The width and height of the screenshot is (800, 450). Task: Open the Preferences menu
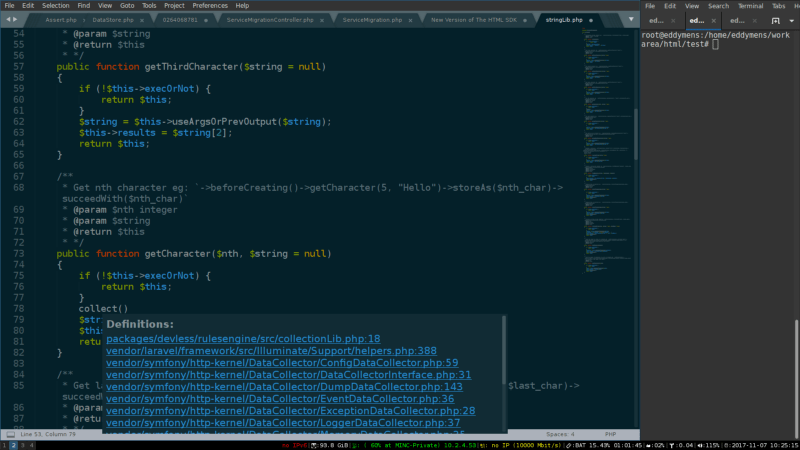pyautogui.click(x=209, y=5)
